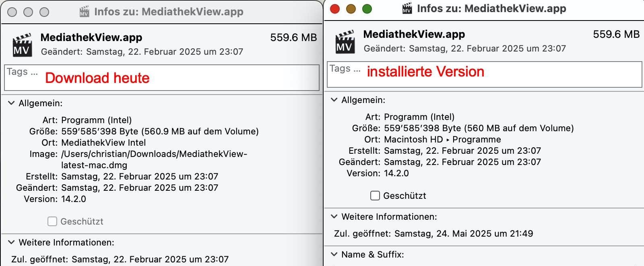Click Tags field with 'installierte Version' text
The height and width of the screenshot is (266, 644).
485,74
